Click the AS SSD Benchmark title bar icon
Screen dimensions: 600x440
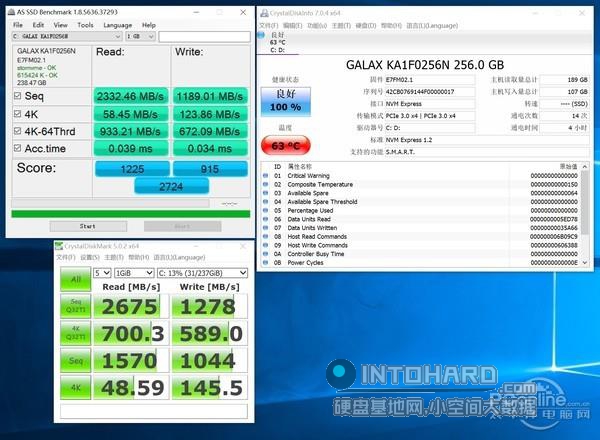point(11,12)
